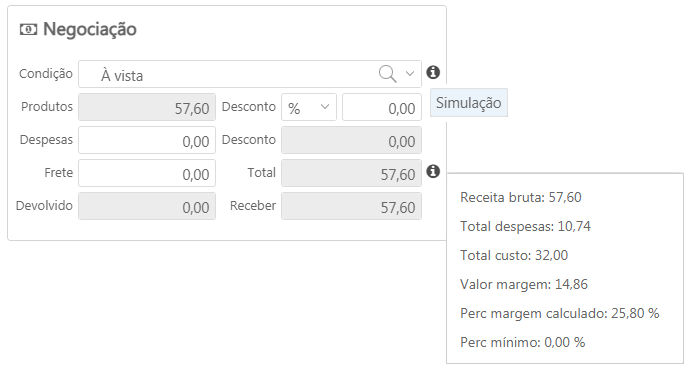Click the info icon beside Total field
Viewport: 690px width, 371px height.
[x=433, y=171]
